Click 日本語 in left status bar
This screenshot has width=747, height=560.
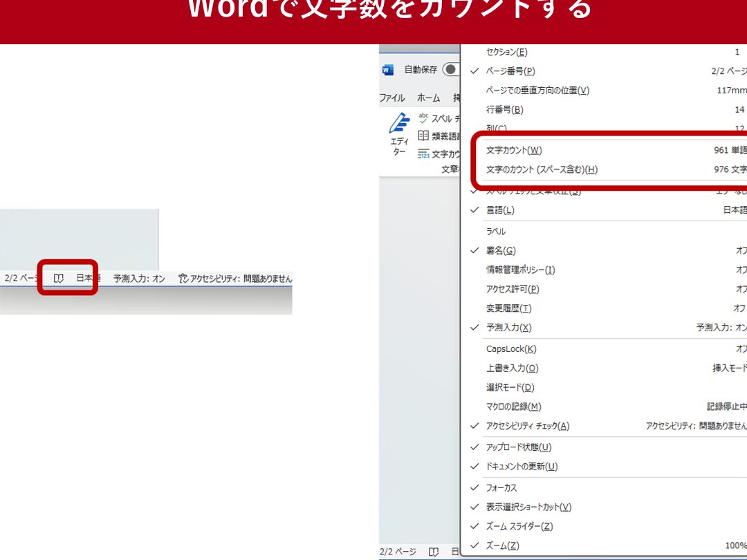pos(88,278)
